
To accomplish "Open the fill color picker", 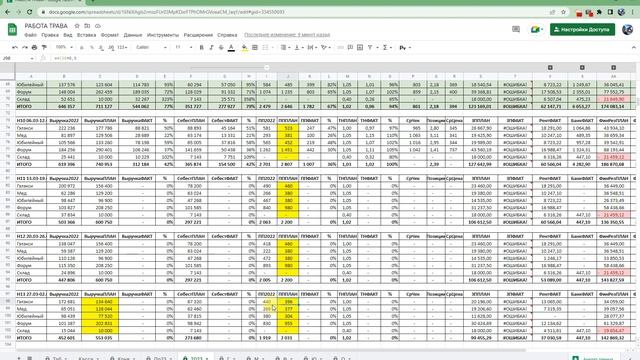I will [x=244, y=48].
